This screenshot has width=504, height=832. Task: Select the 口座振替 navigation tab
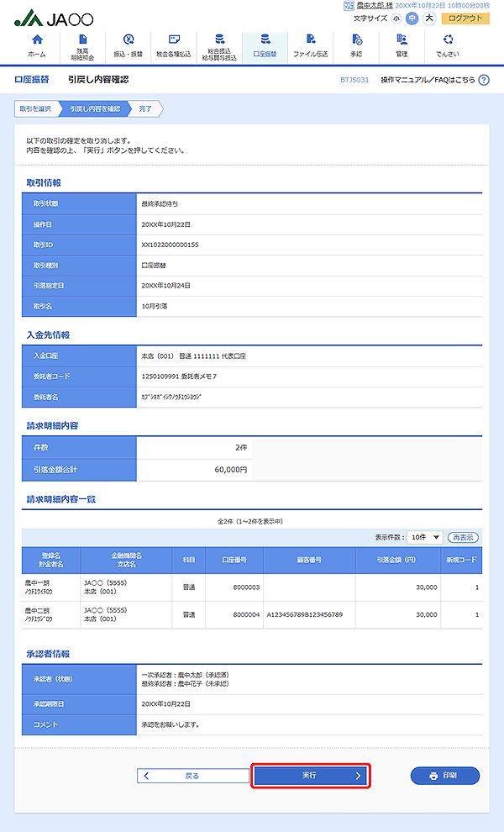265,45
